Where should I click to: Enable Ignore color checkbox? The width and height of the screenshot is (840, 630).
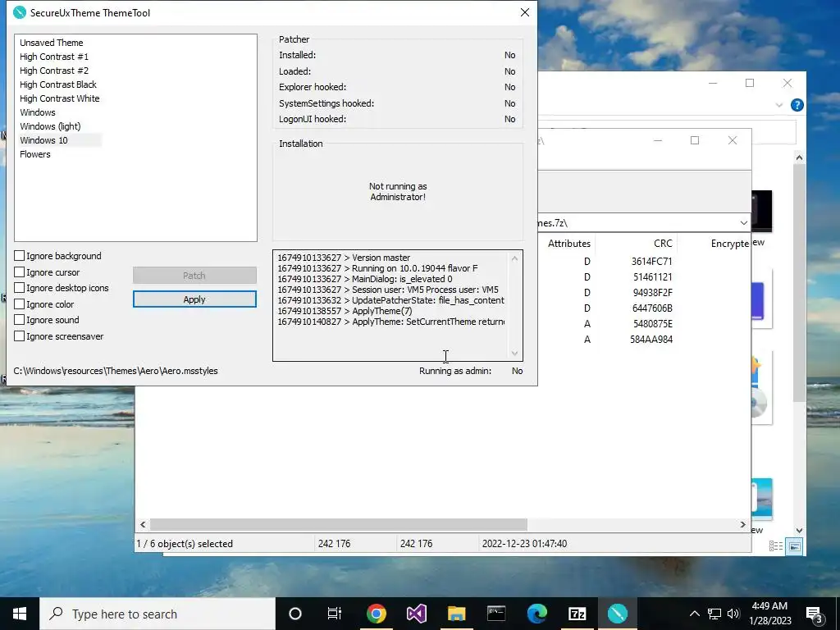[20, 304]
